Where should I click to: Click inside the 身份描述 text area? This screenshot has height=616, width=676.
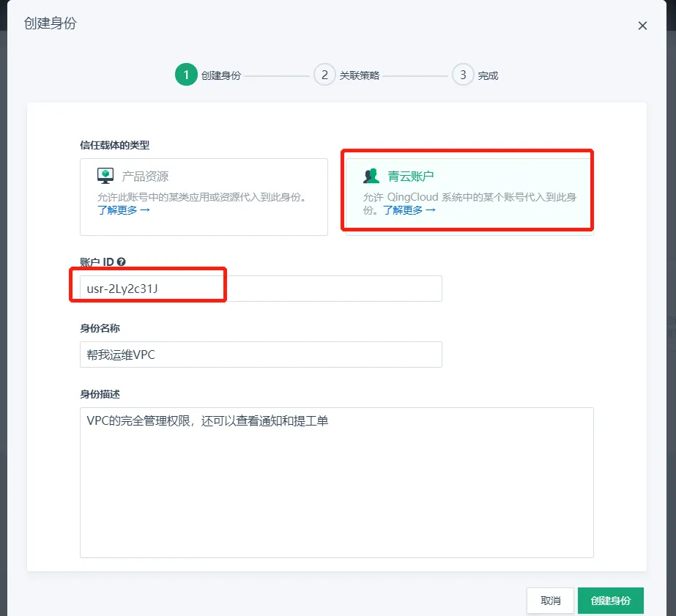click(336, 482)
